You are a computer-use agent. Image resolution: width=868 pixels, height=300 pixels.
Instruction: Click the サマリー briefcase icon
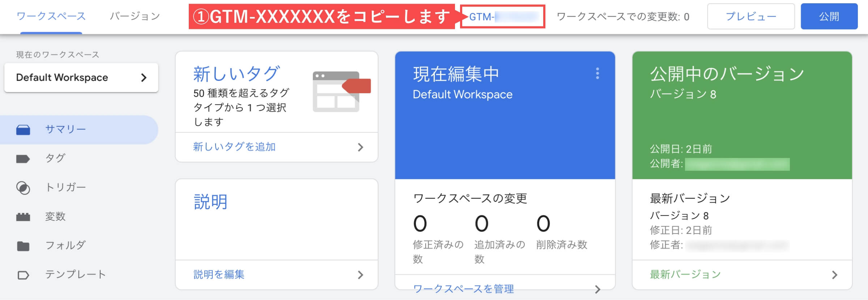pyautogui.click(x=23, y=130)
